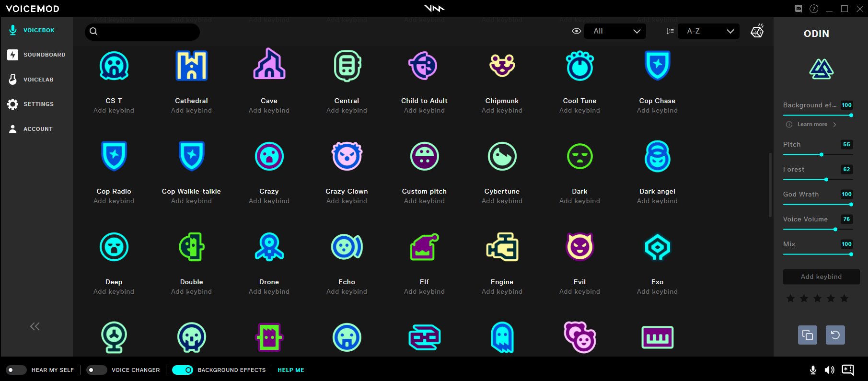868x381 pixels.
Task: Open the help question mark icon
Action: click(x=814, y=9)
